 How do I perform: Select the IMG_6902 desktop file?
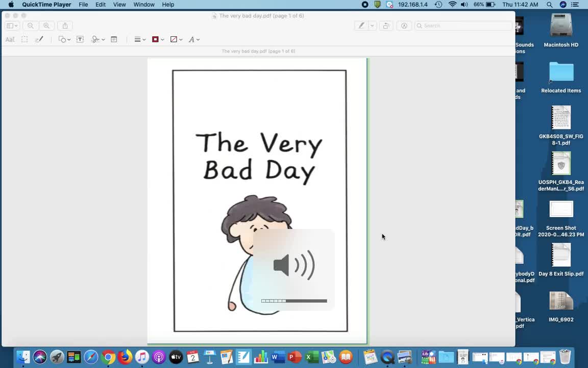coord(561,306)
